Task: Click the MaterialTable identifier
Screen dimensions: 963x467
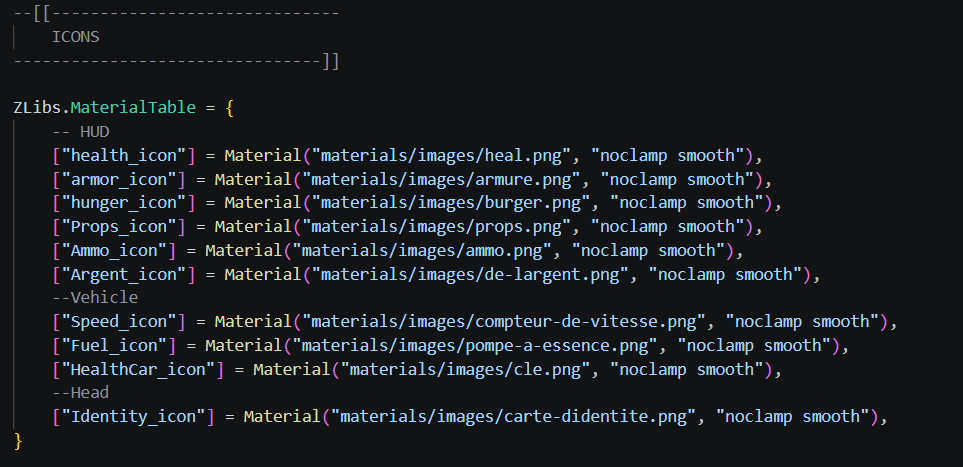Action: 133,108
